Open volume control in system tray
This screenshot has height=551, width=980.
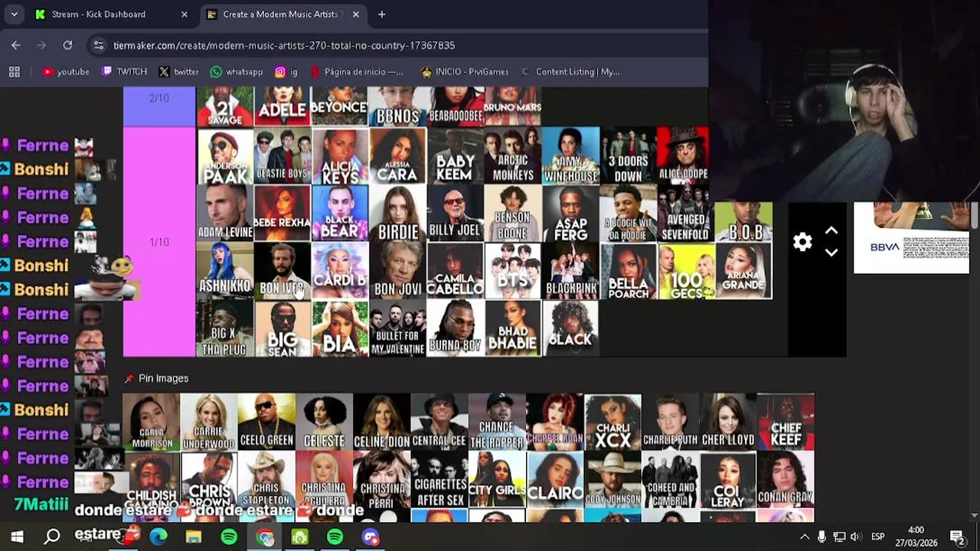(x=856, y=536)
